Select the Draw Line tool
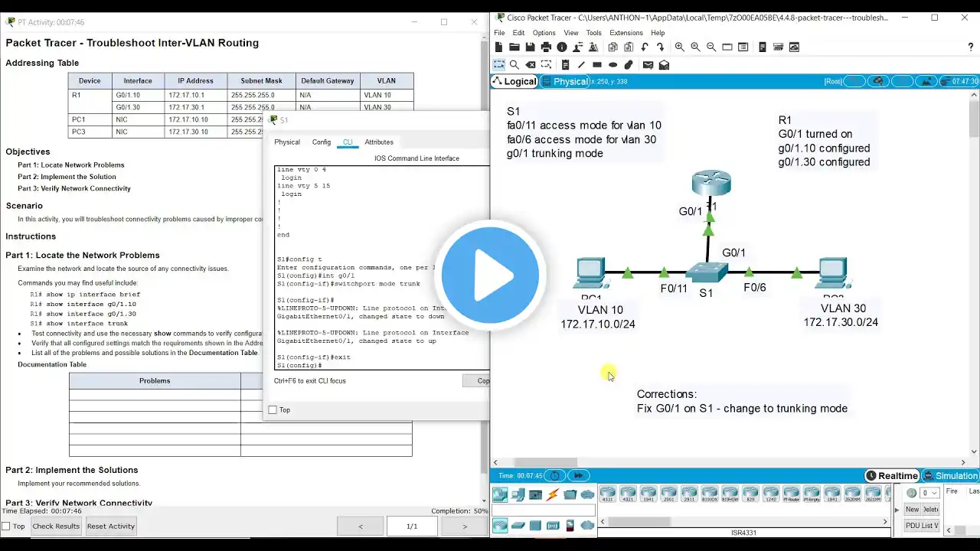This screenshot has width=980, height=551. [x=581, y=65]
